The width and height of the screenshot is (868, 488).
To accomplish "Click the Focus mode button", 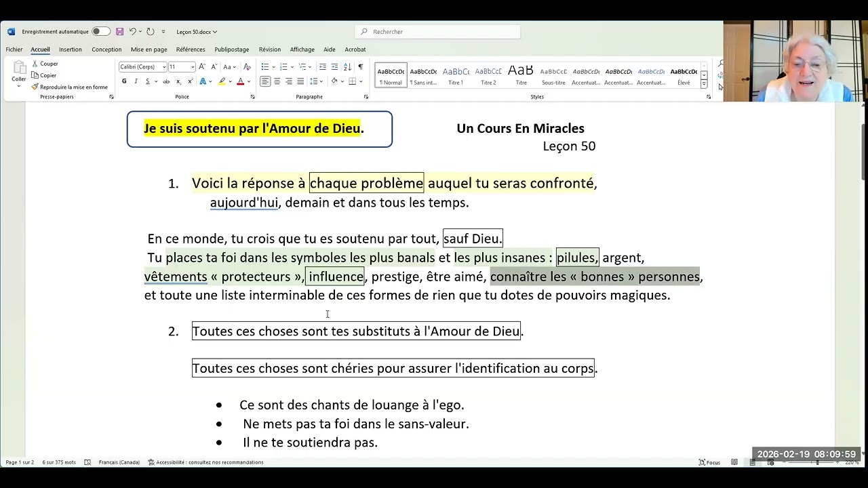I will [x=709, y=462].
